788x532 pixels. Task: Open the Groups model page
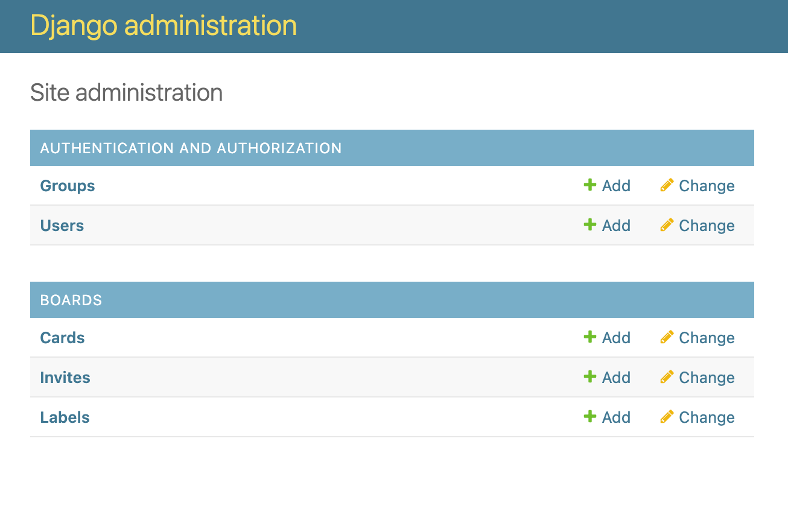point(67,185)
